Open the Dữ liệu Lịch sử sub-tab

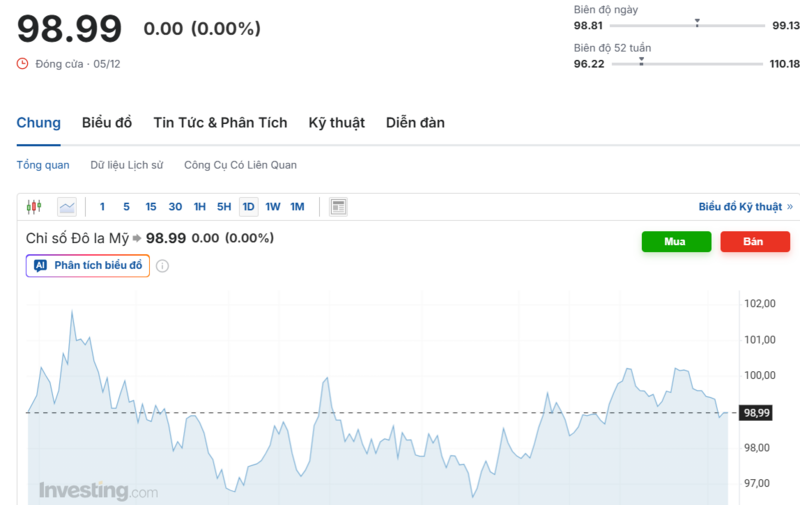coord(126,165)
